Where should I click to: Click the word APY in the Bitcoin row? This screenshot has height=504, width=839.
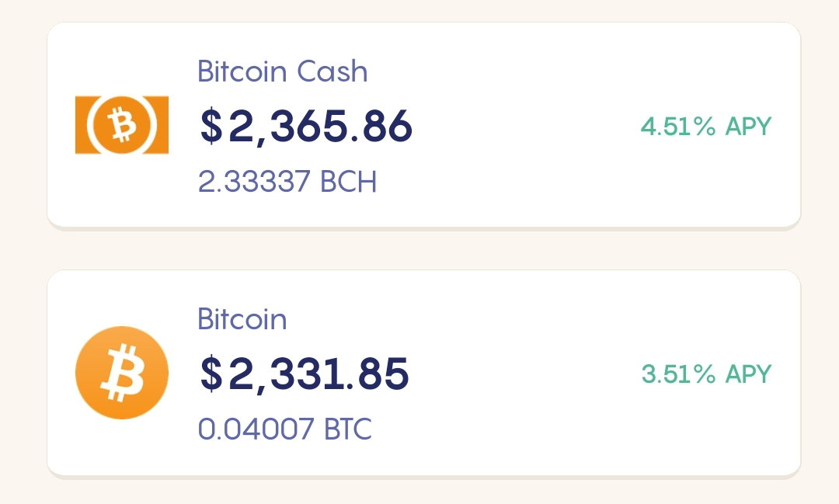[749, 374]
